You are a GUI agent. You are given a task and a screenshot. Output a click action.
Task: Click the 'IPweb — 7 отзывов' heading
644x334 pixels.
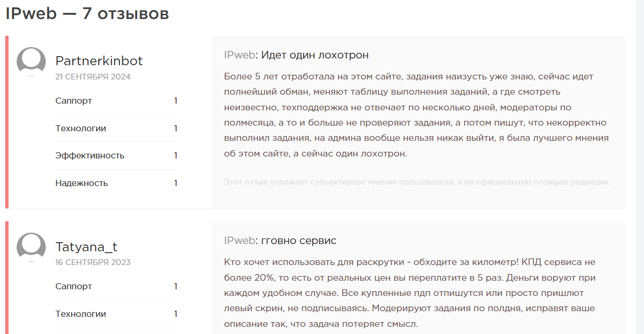tap(87, 14)
